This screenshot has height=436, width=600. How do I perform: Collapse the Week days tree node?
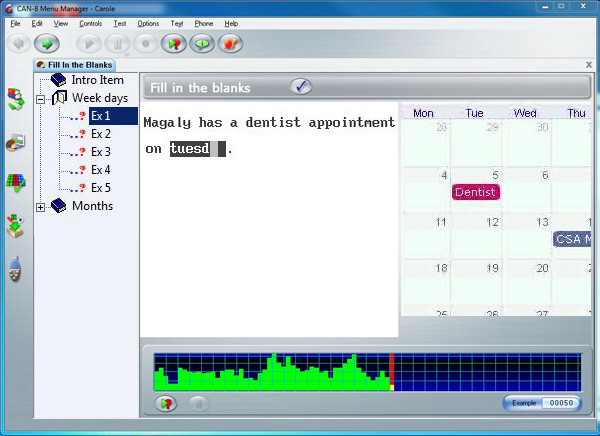coord(41,98)
